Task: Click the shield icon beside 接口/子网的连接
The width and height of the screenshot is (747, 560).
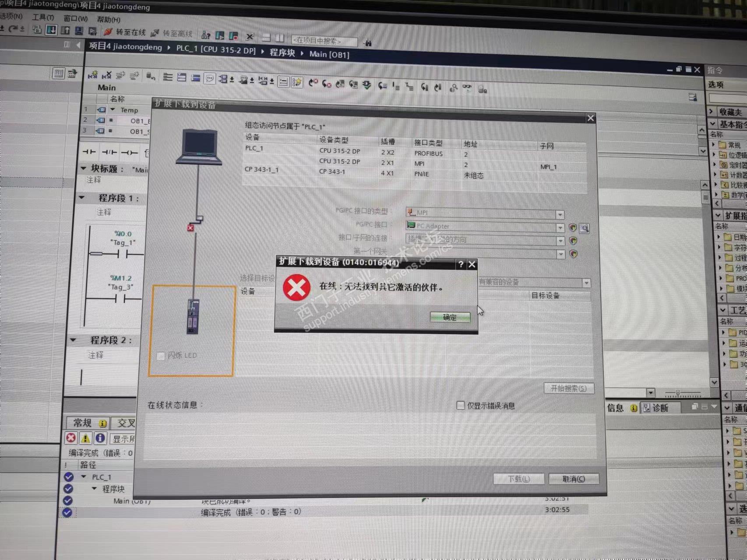Action: tap(573, 241)
